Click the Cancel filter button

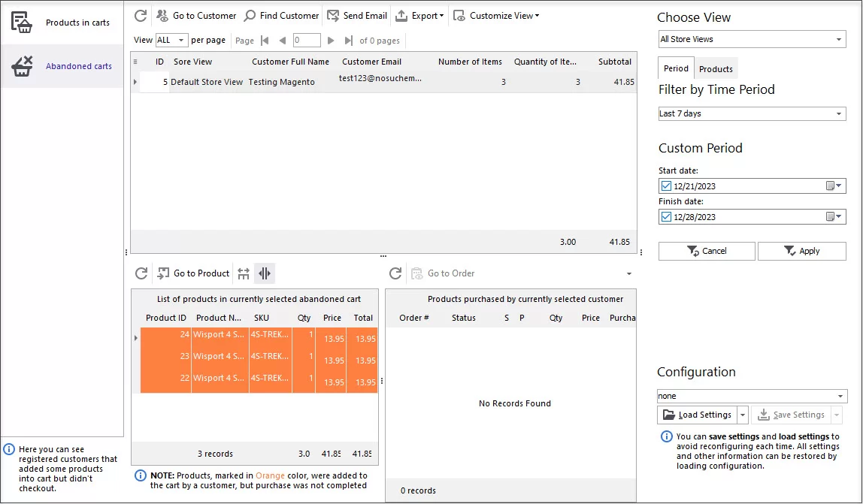coord(707,251)
